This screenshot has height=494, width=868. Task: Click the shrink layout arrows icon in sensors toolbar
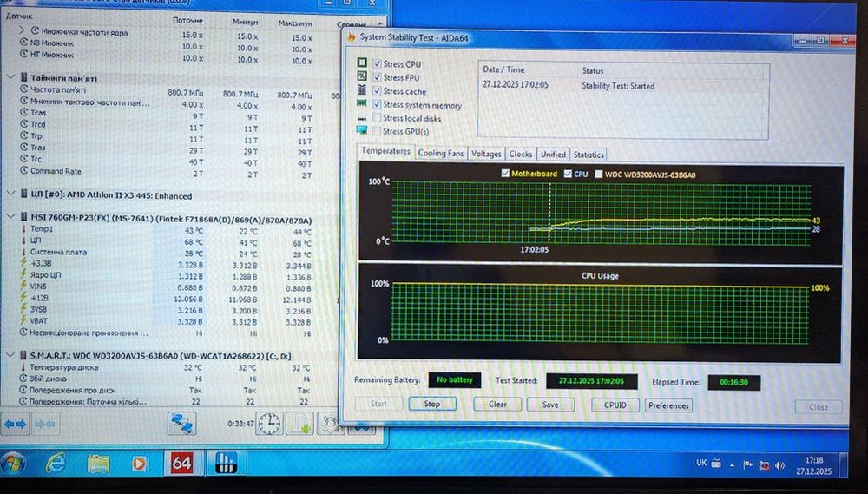click(x=44, y=425)
